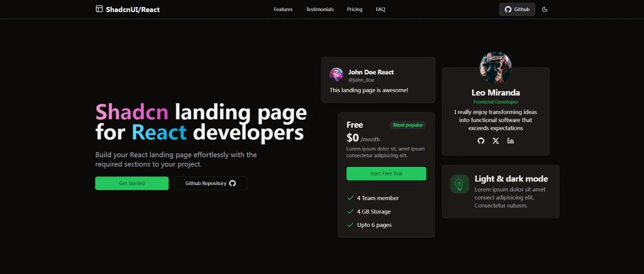Click the Free plan title
The image size is (644, 274).
355,125
